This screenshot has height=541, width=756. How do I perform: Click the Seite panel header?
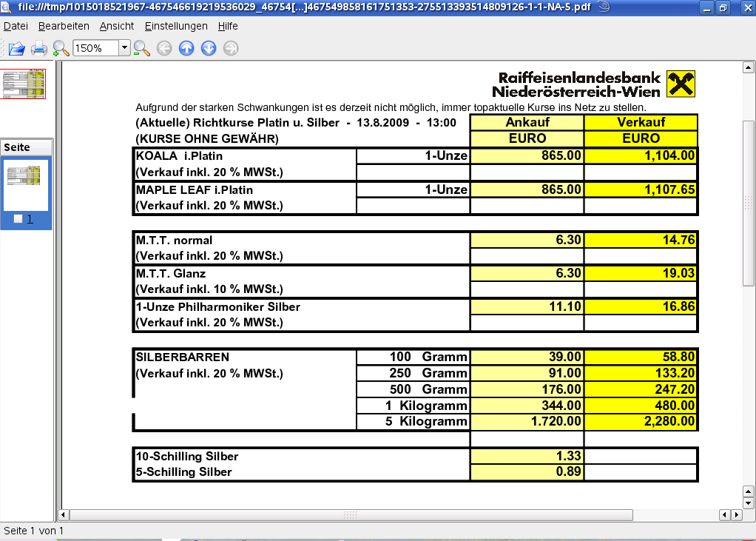click(27, 147)
